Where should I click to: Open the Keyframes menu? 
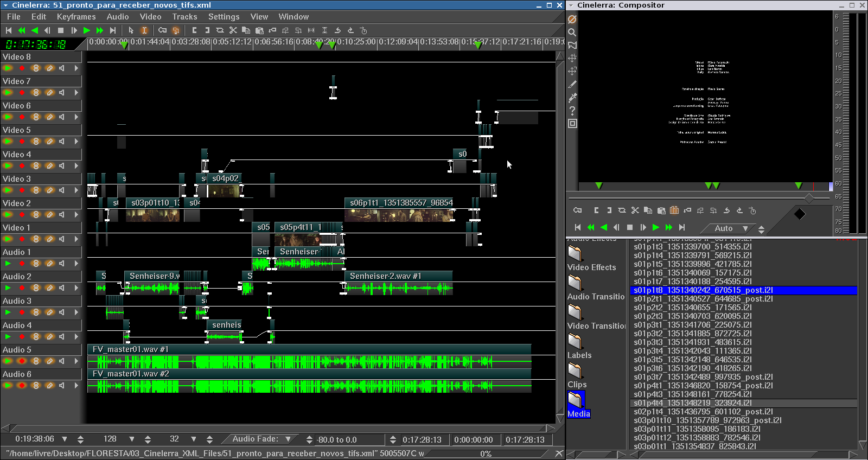tap(76, 17)
